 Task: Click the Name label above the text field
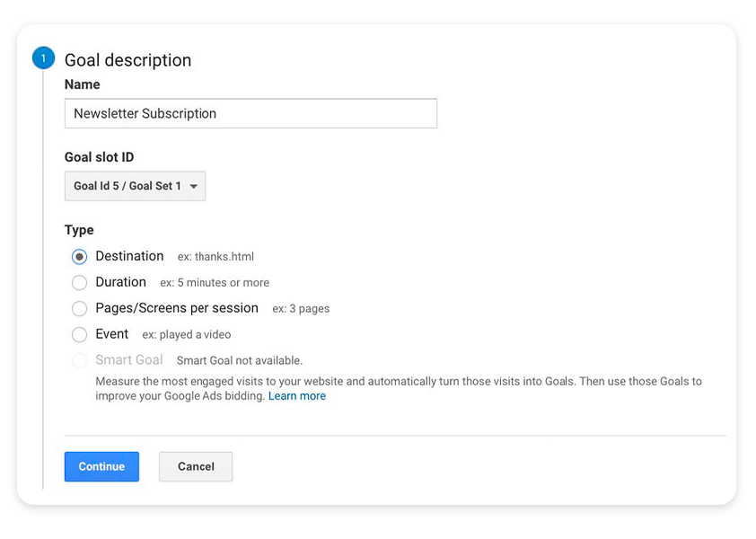tap(83, 84)
